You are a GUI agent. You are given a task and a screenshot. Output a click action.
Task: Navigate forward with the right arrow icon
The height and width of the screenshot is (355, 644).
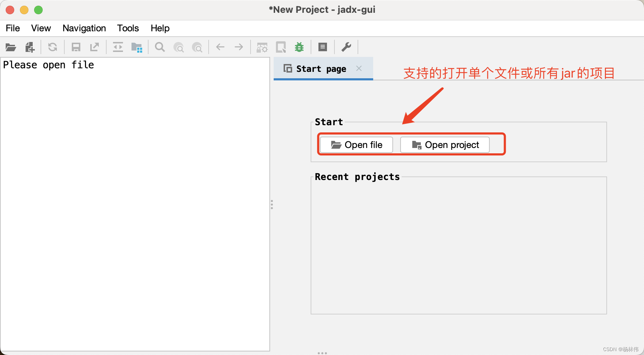tap(238, 47)
